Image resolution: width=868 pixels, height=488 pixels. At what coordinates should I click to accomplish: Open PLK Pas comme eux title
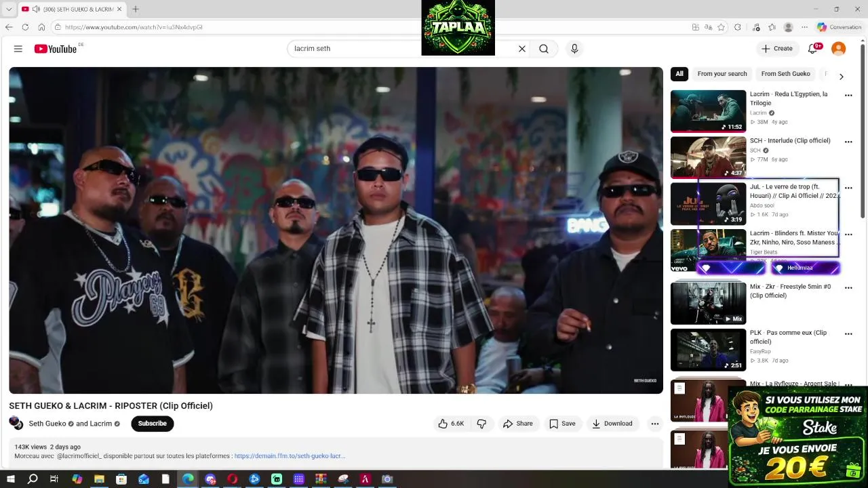click(x=788, y=337)
